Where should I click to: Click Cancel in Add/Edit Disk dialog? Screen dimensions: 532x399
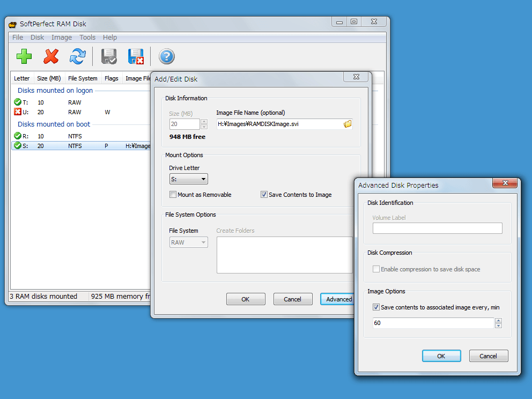[x=292, y=299]
